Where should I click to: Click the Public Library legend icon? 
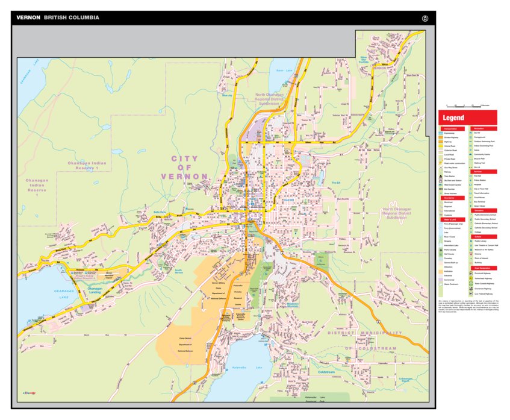point(470,241)
